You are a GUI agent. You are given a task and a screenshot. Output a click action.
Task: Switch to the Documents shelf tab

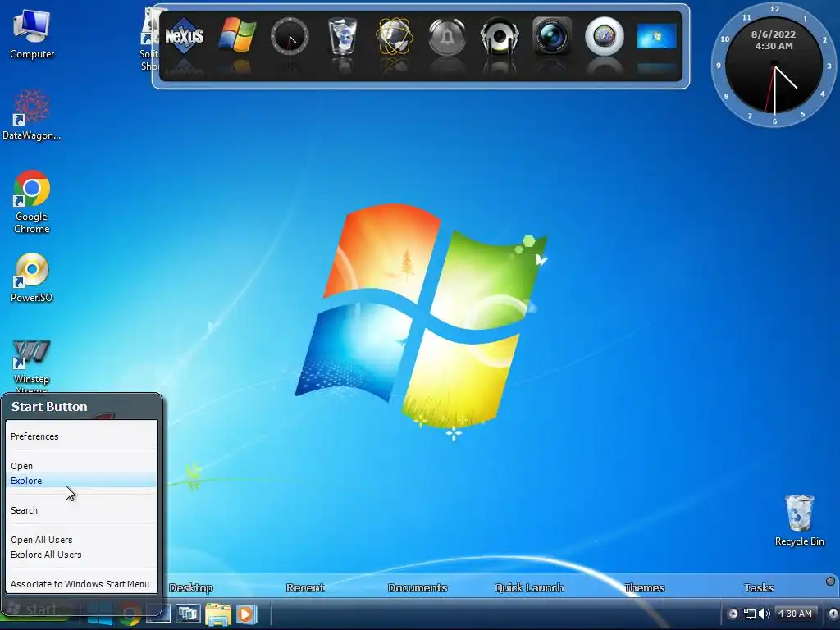[x=418, y=587]
